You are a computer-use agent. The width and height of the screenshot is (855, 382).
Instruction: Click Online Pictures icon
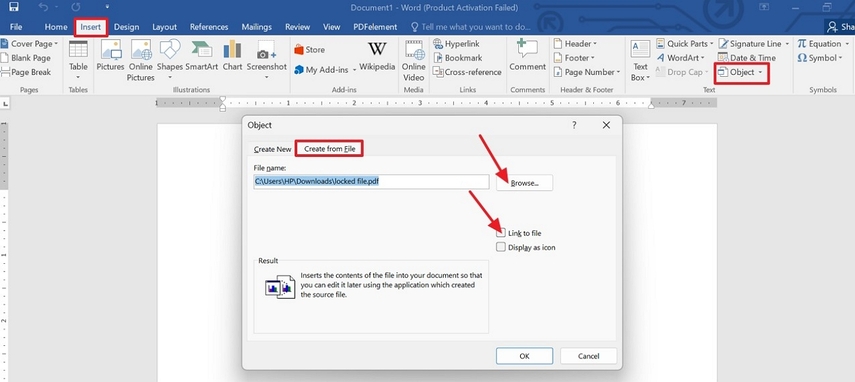pyautogui.click(x=141, y=60)
